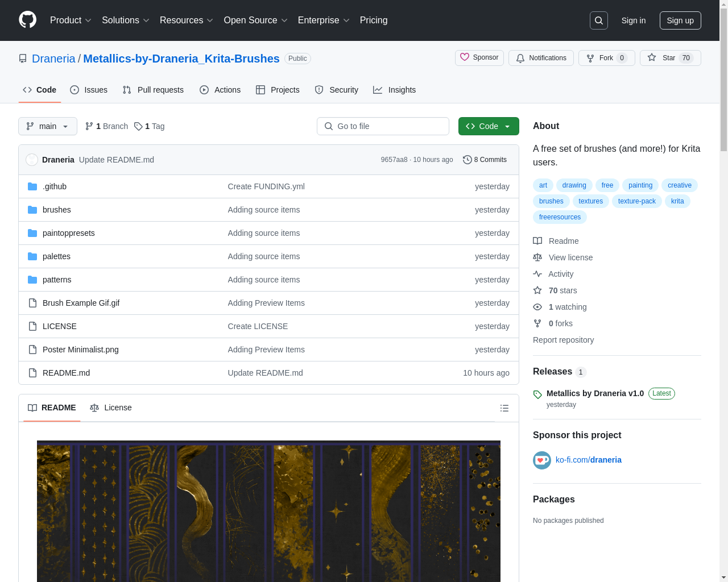Click the LICENSE file icon
Viewport: 728px width, 582px height.
(x=32, y=326)
